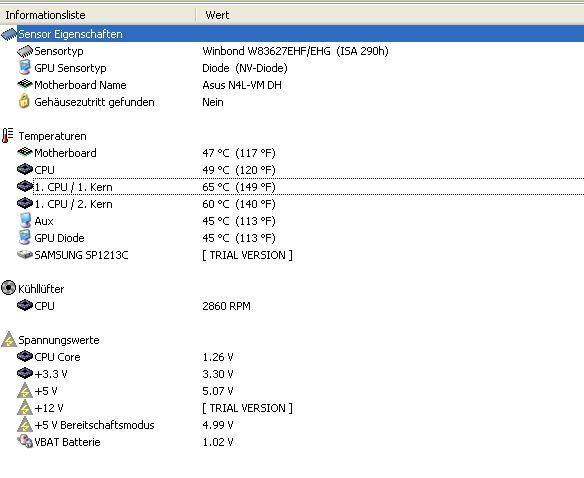Click the GPU Diode monitor icon
Screen dimensions: 584x478
click(25, 237)
